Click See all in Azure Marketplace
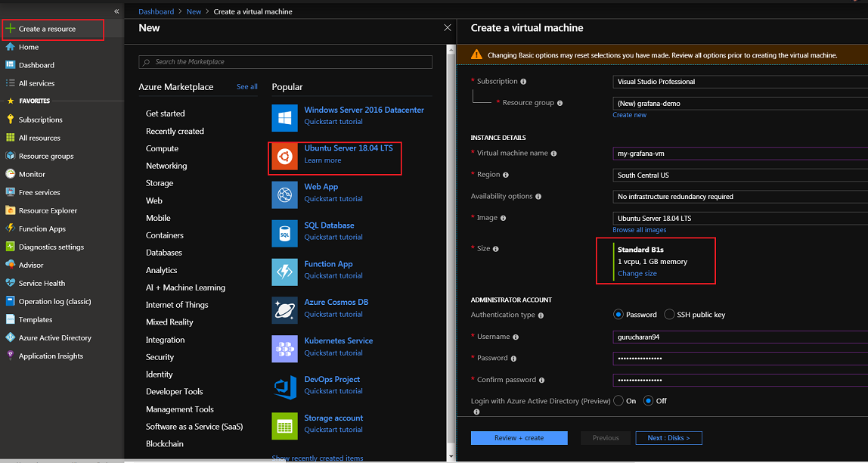The height and width of the screenshot is (463, 868). click(247, 87)
